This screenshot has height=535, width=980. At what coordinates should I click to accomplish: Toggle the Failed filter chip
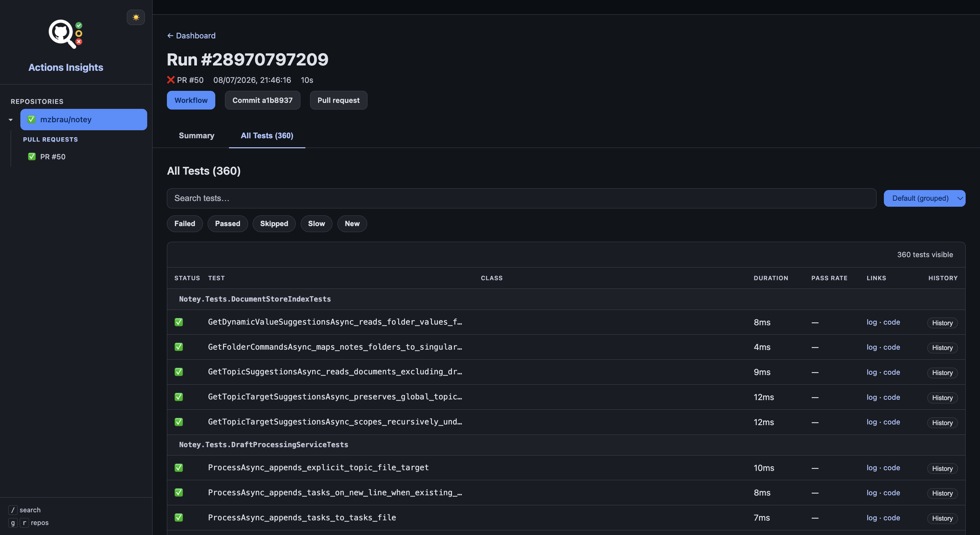(185, 224)
